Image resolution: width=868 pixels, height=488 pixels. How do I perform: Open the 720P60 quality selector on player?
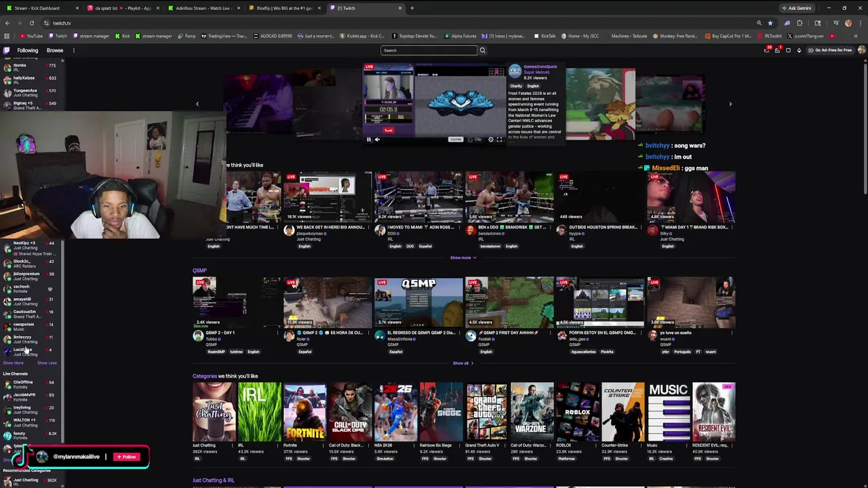pyautogui.click(x=456, y=140)
